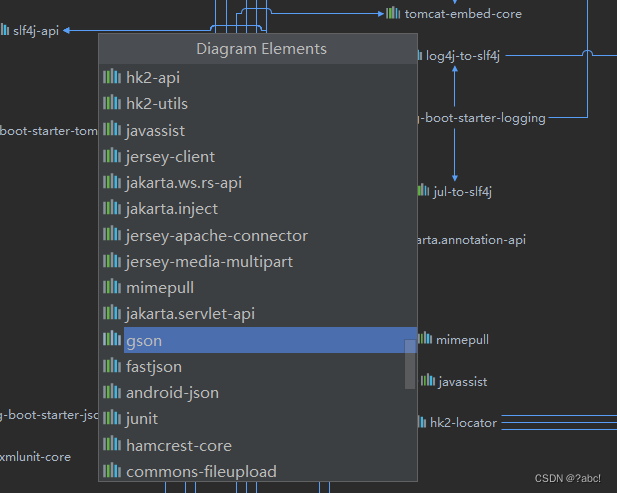Screen dimensions: 617x493
Task: Click the javassist diagram node label
Action: (463, 382)
